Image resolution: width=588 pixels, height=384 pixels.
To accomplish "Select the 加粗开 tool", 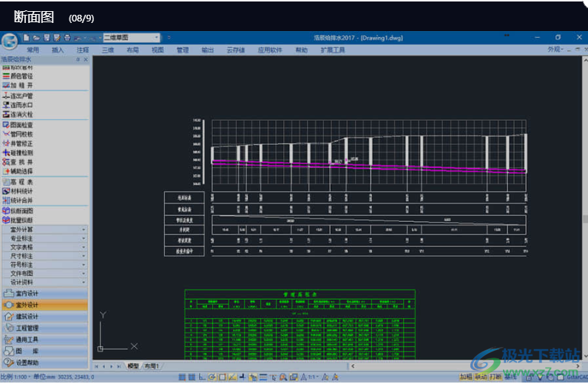I will click(x=18, y=86).
